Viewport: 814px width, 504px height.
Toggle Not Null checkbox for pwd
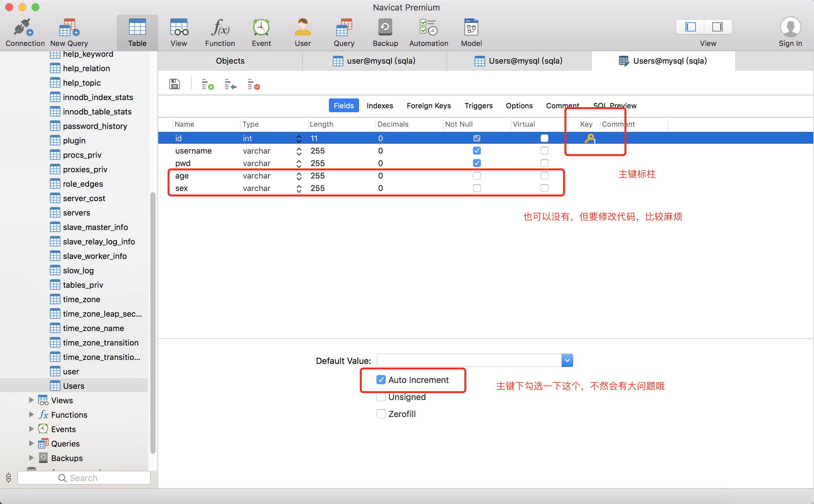coord(477,163)
